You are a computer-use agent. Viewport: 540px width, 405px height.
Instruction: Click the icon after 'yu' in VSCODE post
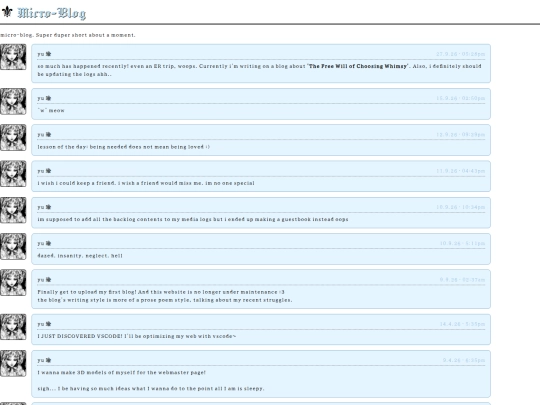pyautogui.click(x=48, y=324)
